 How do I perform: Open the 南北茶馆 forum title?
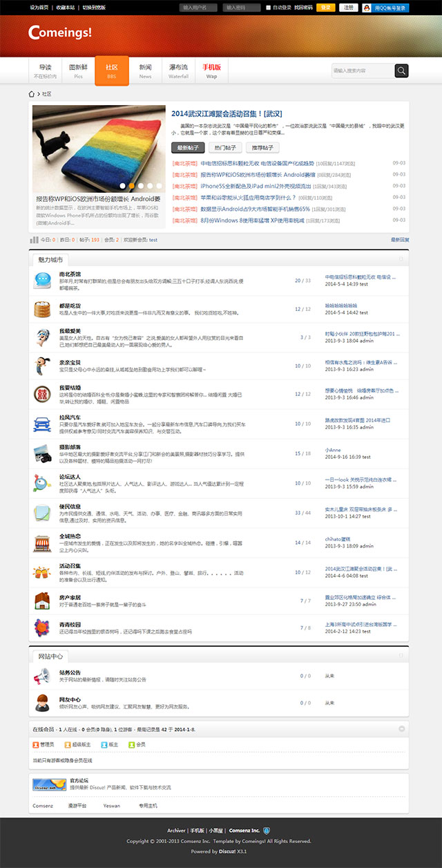pyautogui.click(x=70, y=274)
